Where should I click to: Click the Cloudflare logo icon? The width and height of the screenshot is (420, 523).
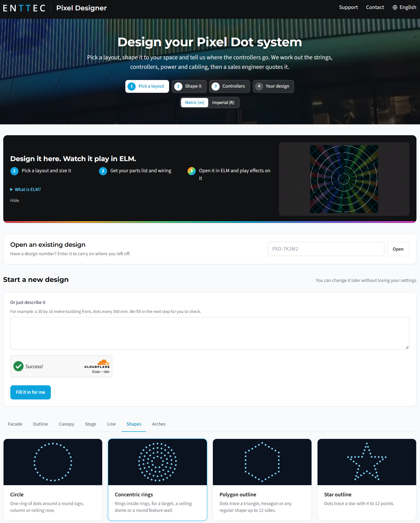click(x=103, y=362)
